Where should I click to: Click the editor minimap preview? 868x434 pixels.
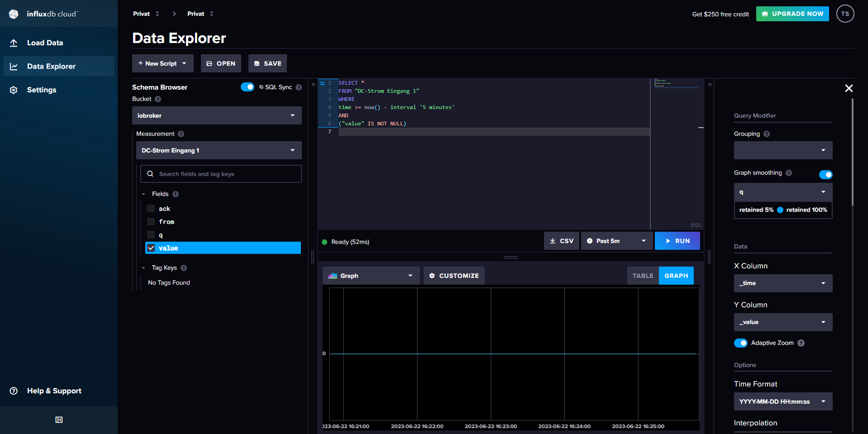tap(676, 84)
